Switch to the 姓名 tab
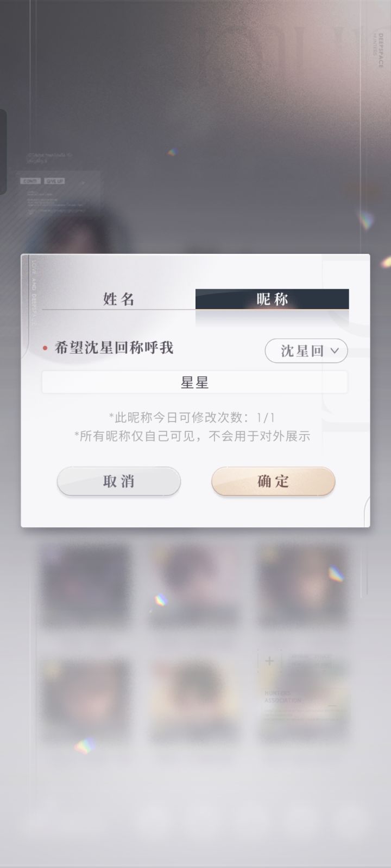Screen dimensions: 391x868 [118, 299]
